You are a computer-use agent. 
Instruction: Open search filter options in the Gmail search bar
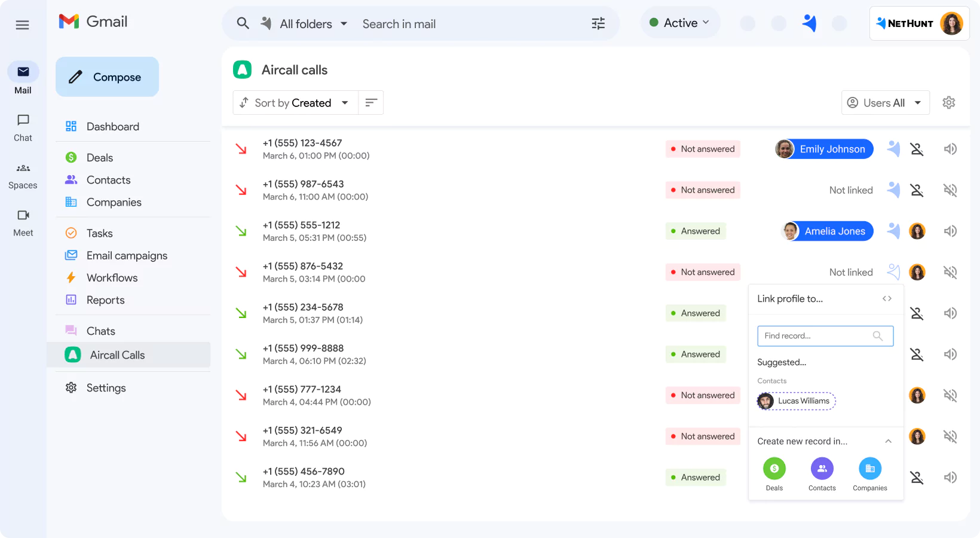tap(598, 23)
